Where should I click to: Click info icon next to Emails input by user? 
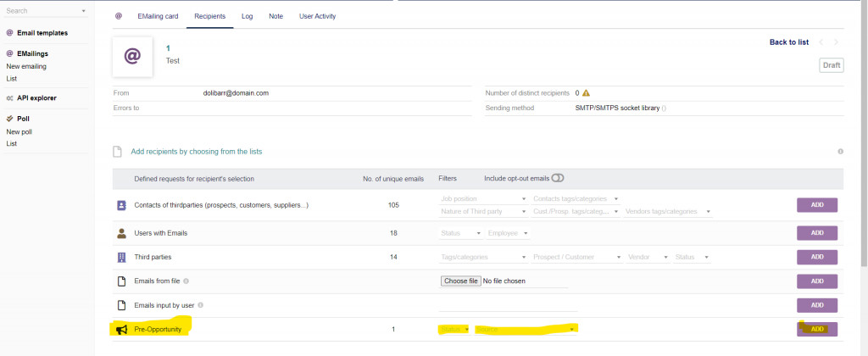200,305
